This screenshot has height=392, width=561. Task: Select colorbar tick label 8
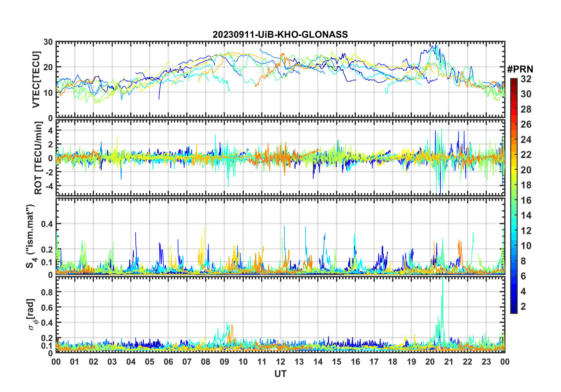point(524,261)
